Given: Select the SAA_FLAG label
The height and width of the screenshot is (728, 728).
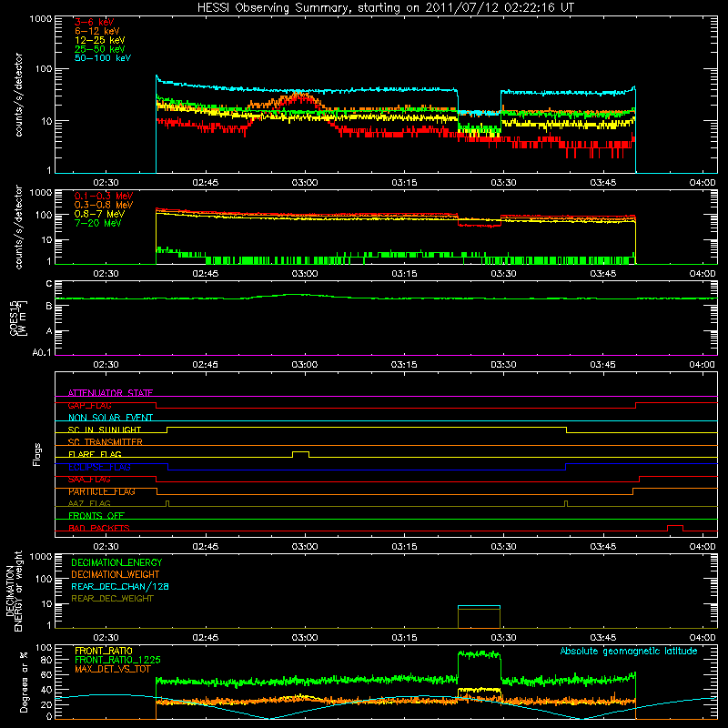Looking at the screenshot, I should point(89,480).
